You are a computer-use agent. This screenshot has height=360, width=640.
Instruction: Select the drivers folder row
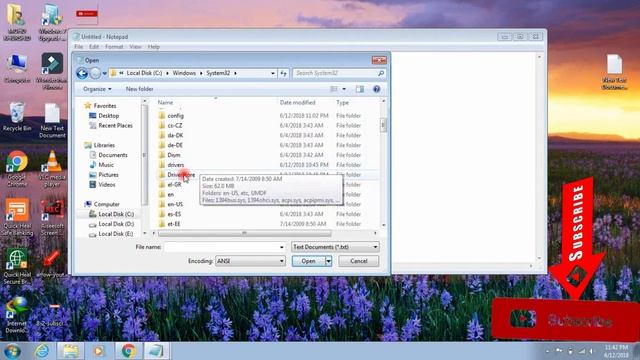point(269,165)
